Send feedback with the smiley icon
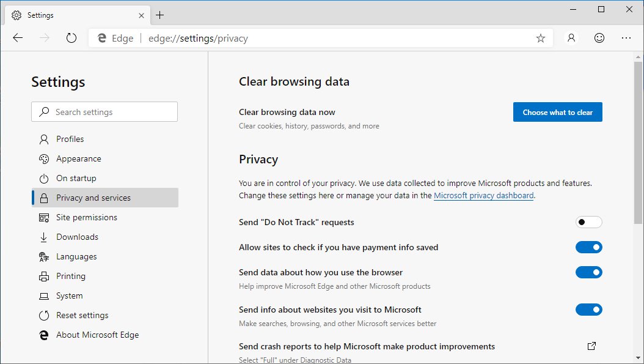Screen dimensions: 644x364 click(599, 39)
